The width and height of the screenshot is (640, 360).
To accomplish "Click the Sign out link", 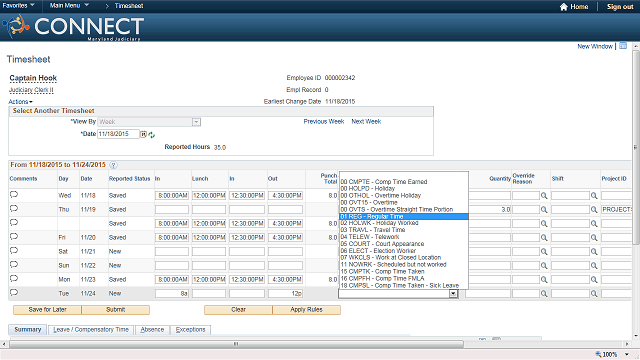I will [x=620, y=7].
